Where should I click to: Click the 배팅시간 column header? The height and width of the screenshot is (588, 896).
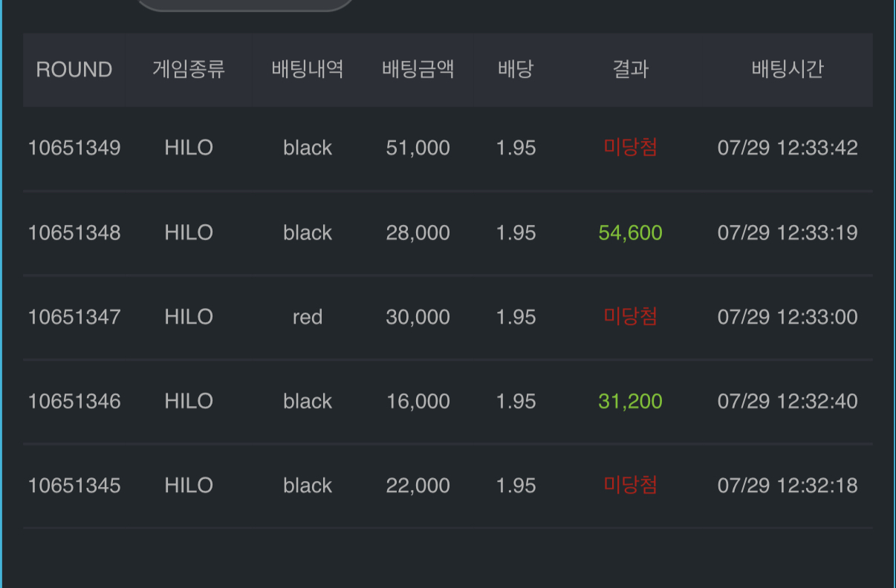[x=788, y=70]
